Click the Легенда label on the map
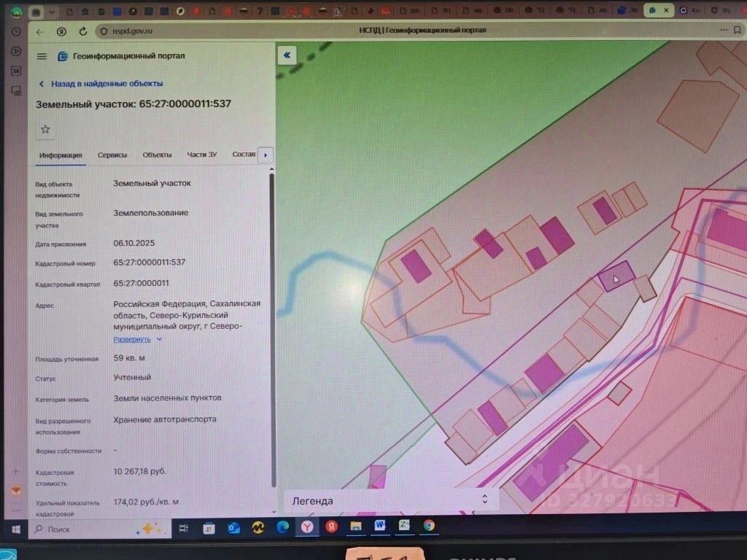Viewport: 747px width, 560px height. click(x=312, y=501)
